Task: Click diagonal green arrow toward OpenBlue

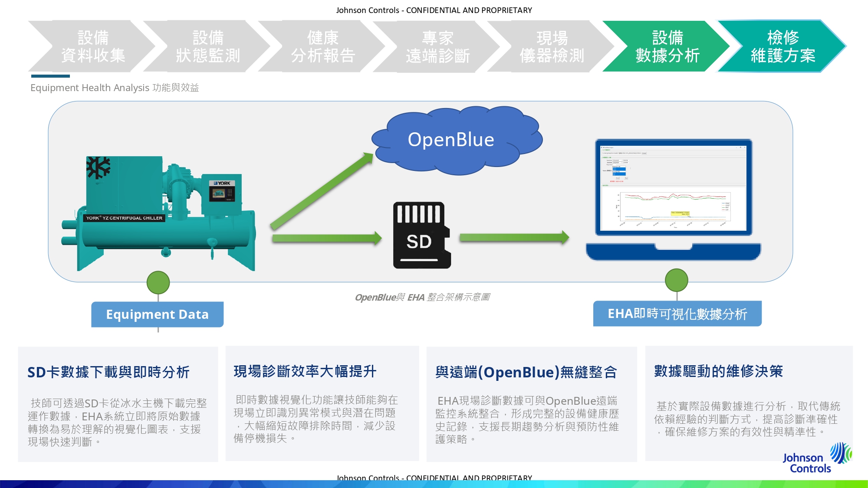Action: (321, 191)
